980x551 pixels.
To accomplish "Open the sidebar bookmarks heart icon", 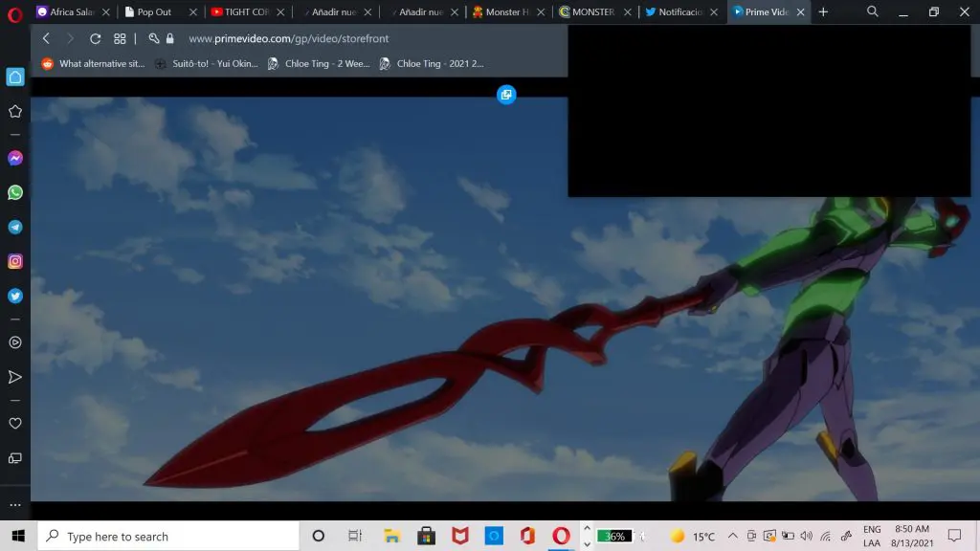I will [x=15, y=423].
